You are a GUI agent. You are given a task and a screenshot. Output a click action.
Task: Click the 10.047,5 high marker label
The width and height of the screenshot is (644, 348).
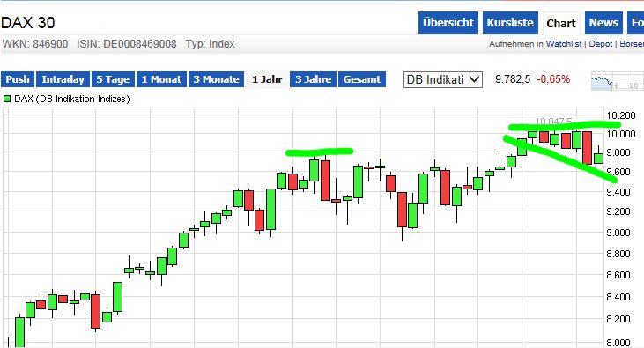pyautogui.click(x=553, y=121)
